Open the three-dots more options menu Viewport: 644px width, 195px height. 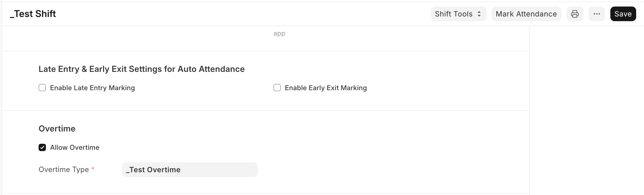(597, 14)
